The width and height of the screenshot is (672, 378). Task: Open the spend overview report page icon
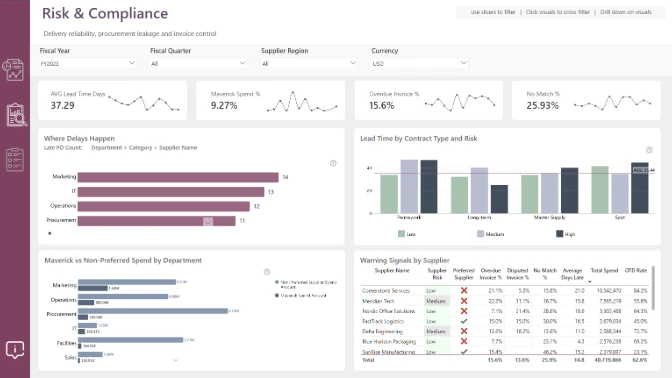(x=13, y=69)
